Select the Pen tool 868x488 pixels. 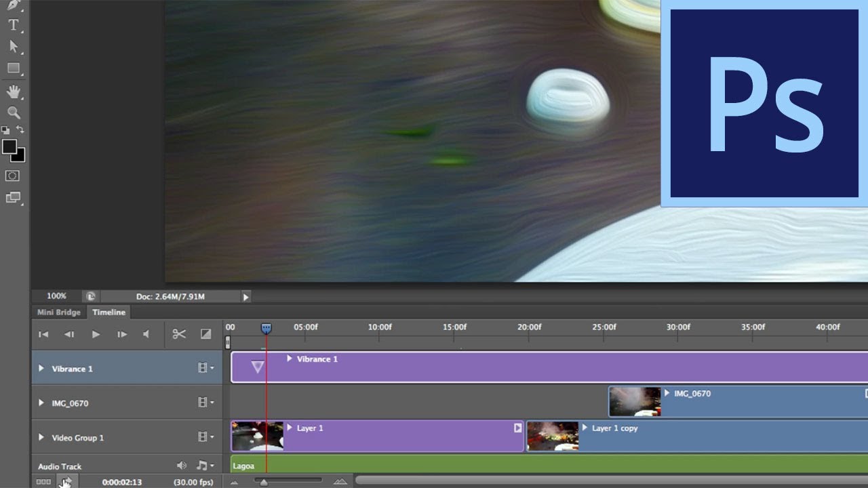coord(13,4)
